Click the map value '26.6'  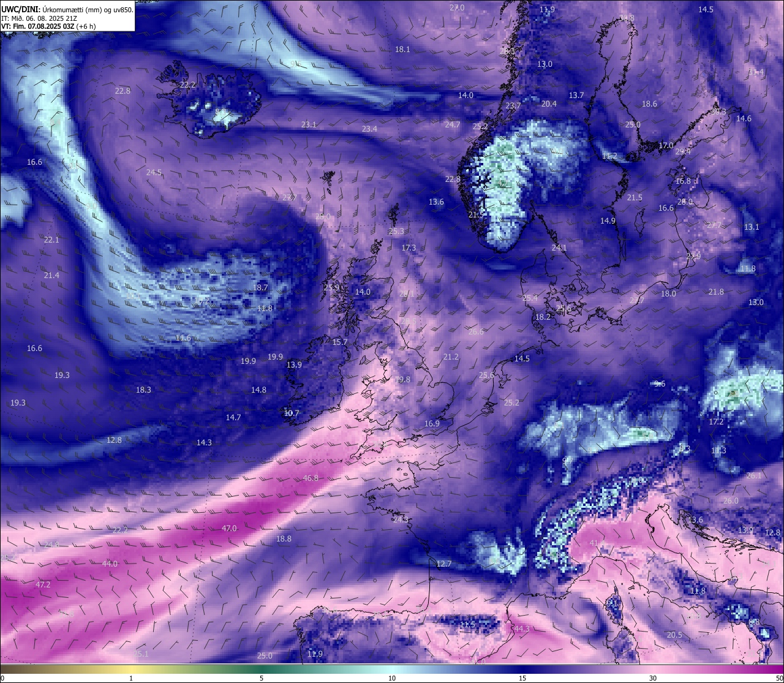click(476, 332)
